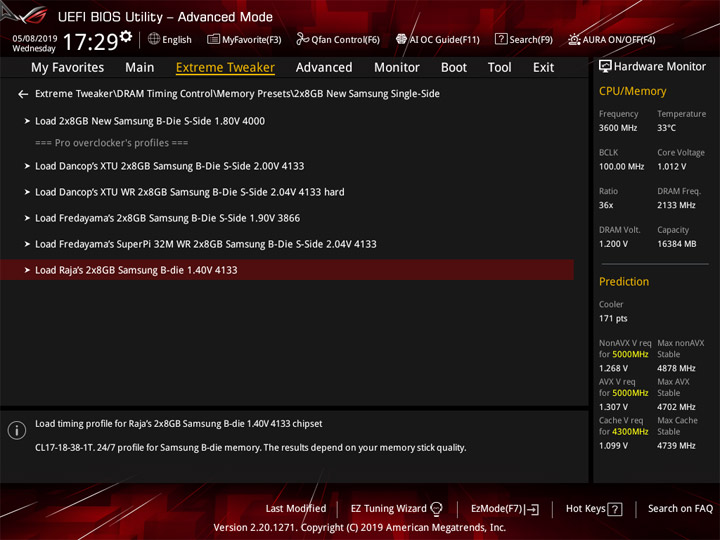The width and height of the screenshot is (720, 540).
Task: Click the settings gear next to the clock
Action: tap(125, 36)
